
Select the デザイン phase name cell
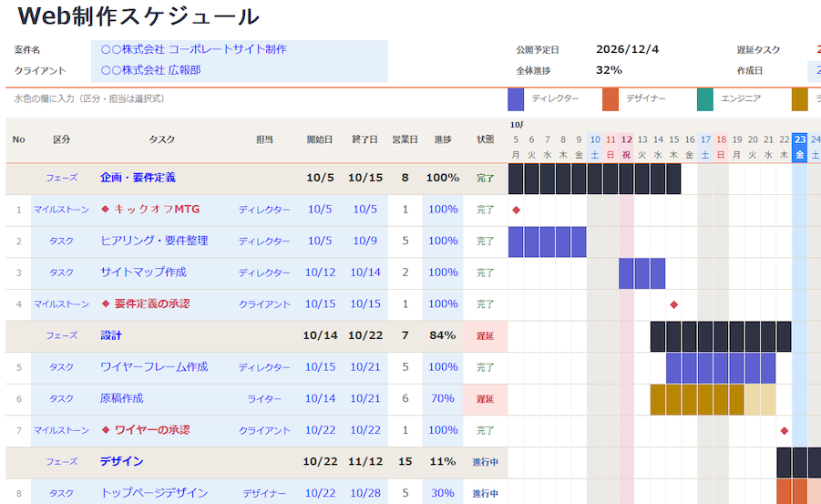point(121,461)
